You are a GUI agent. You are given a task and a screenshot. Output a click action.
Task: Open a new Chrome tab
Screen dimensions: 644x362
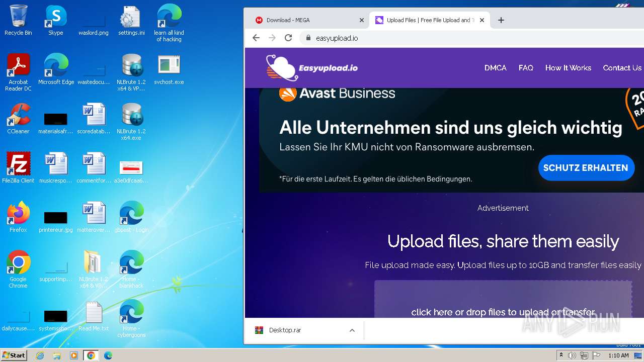coord(501,20)
